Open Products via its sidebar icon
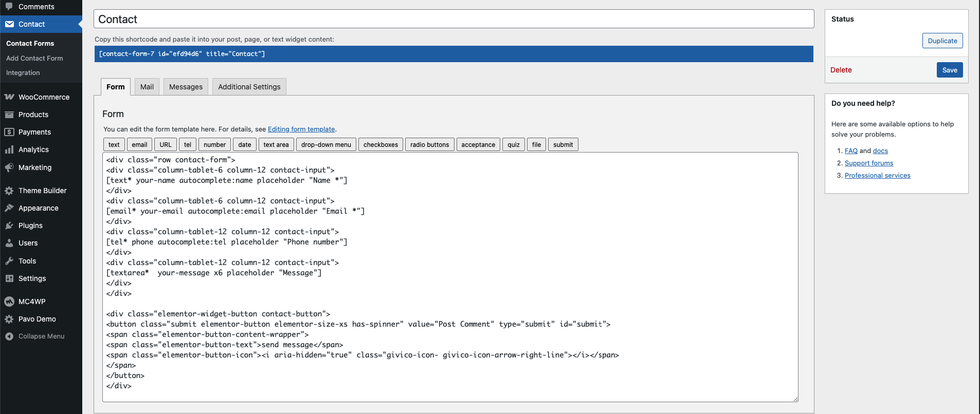The image size is (980, 414). [9, 115]
